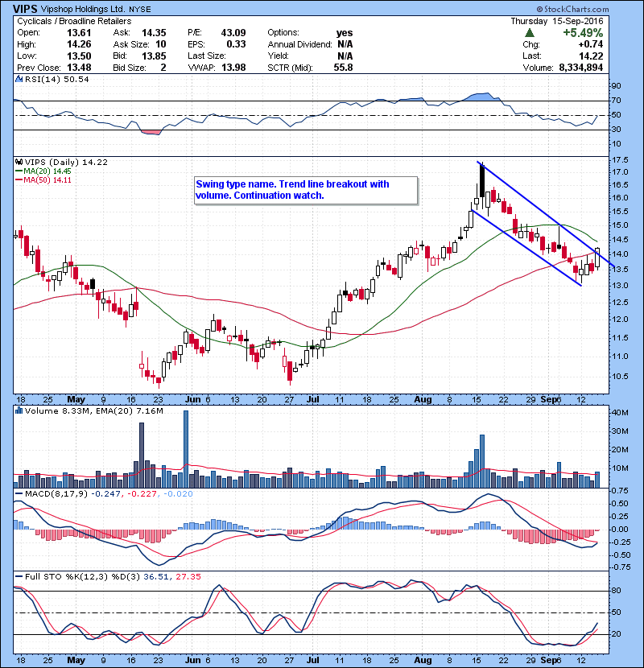
Task: Click the date Thursday 15-Sep-2016
Action: coord(556,21)
